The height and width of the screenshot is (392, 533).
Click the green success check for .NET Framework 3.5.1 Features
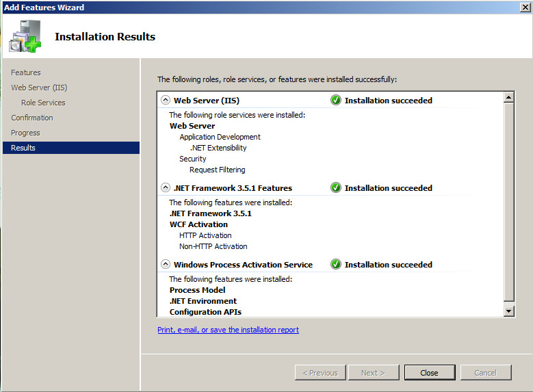335,187
